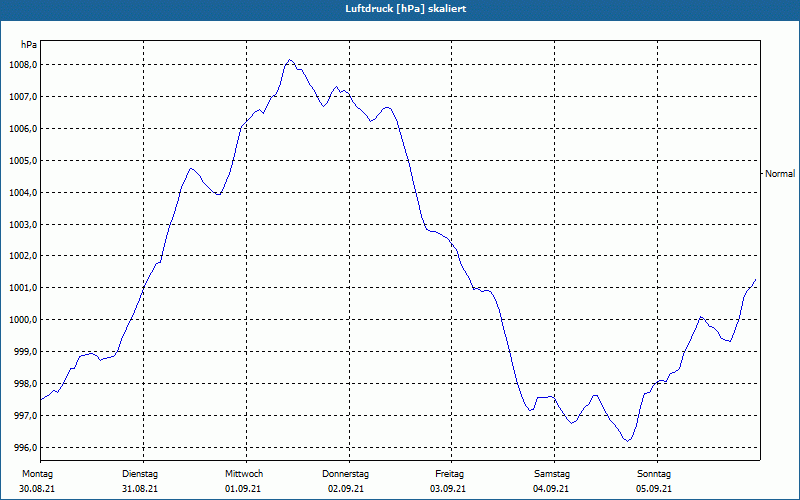Click the curve's right end near 1001 hPa
The width and height of the screenshot is (800, 500).
(755, 280)
